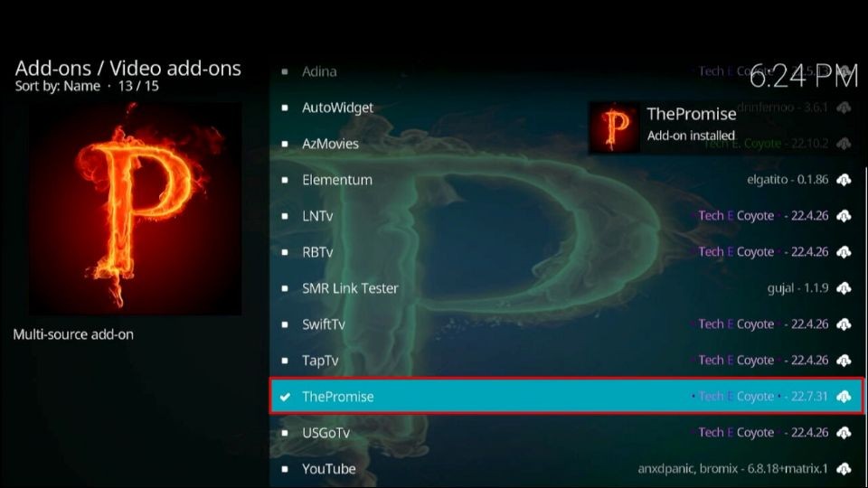Click the list scrollbar on the right edge

(x=865, y=326)
